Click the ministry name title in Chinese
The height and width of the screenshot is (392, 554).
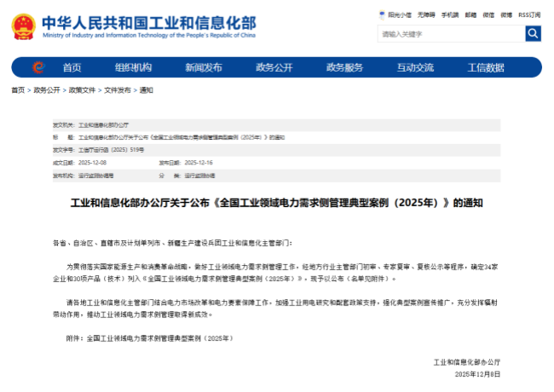coord(149,23)
